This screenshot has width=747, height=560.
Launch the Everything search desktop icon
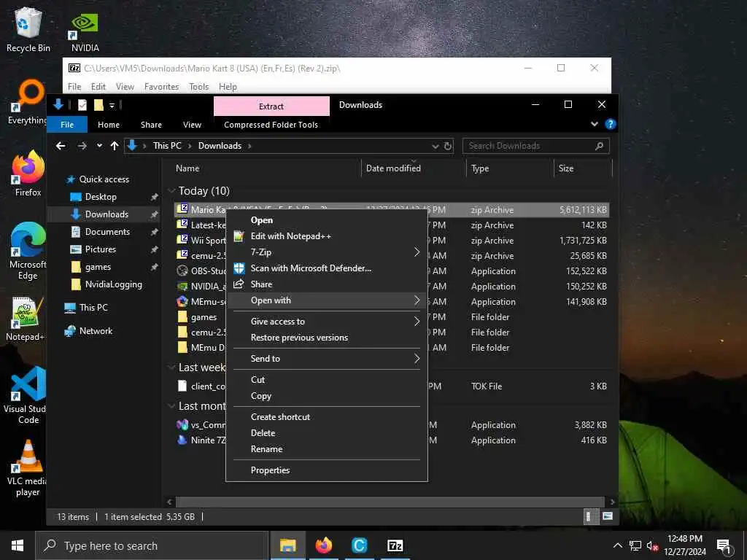[28, 102]
